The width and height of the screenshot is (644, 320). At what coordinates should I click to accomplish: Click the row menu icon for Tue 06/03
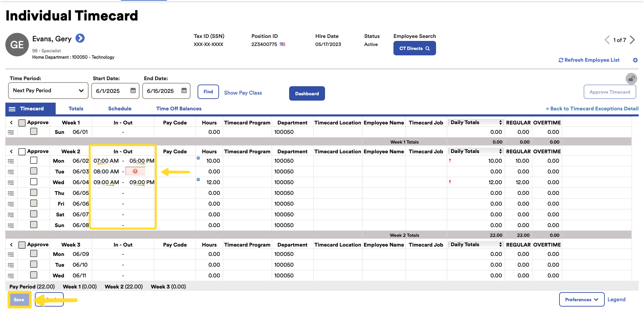[x=11, y=172]
